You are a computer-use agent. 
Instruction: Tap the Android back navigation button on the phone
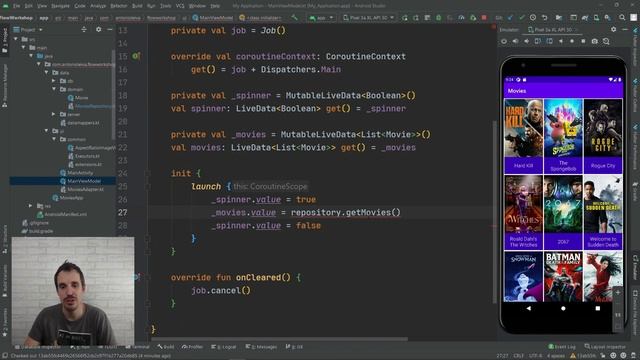click(x=529, y=309)
